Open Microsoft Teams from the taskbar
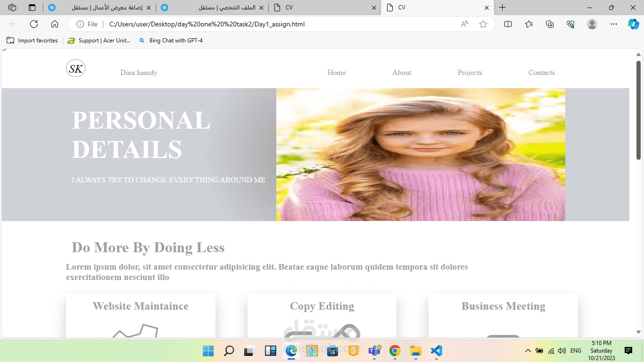Image resolution: width=644 pixels, height=362 pixels. pyautogui.click(x=374, y=351)
